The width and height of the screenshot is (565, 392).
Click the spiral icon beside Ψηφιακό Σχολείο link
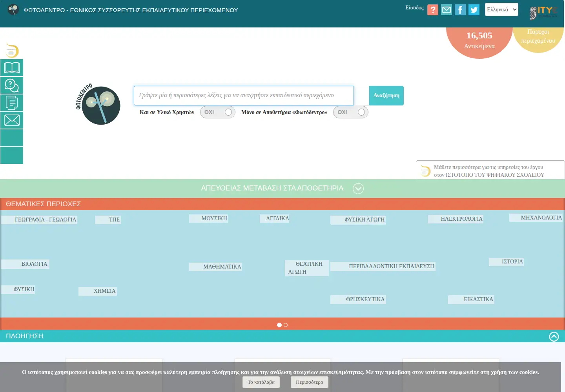tap(425, 171)
